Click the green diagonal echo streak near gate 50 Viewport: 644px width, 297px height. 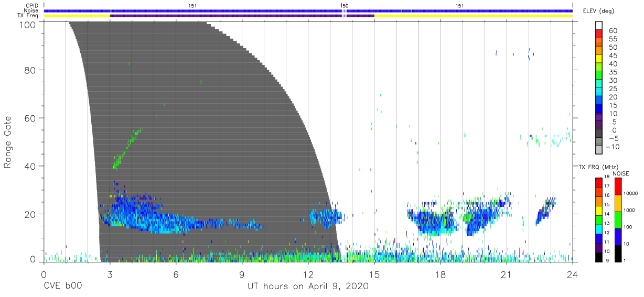point(127,148)
